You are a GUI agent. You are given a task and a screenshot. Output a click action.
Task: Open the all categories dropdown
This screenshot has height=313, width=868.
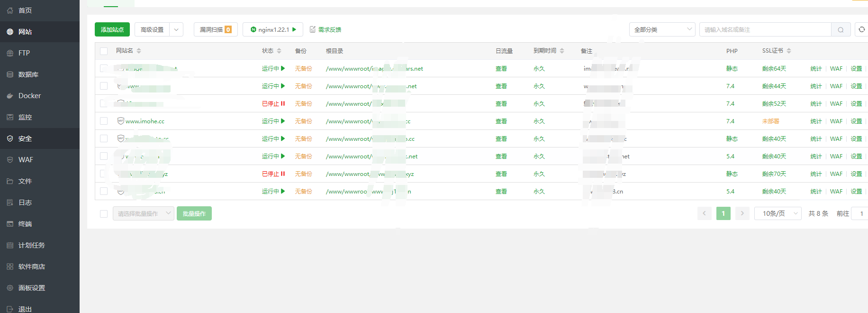(x=662, y=30)
